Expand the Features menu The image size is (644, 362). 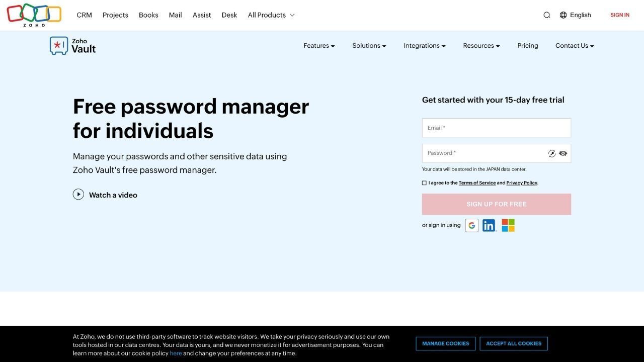(x=319, y=46)
